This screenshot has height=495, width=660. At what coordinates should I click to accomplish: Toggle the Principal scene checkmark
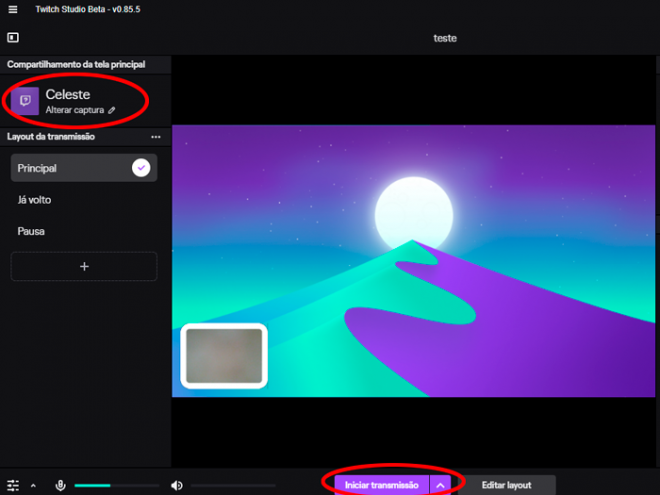coord(141,168)
